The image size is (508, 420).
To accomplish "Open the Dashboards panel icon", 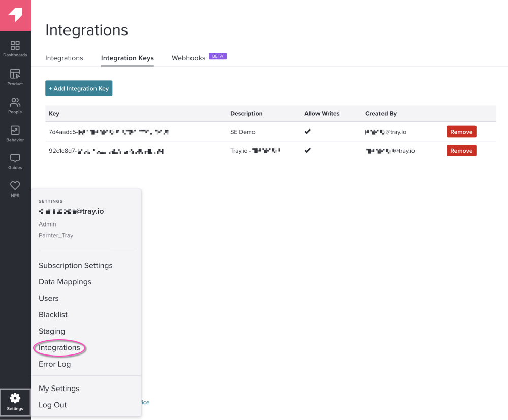I will coord(15,46).
